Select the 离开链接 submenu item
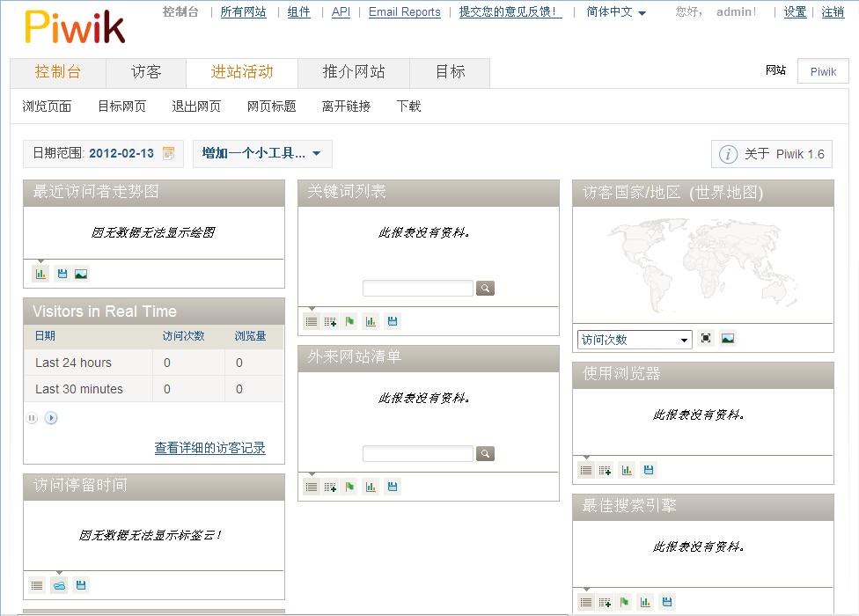 coord(346,106)
